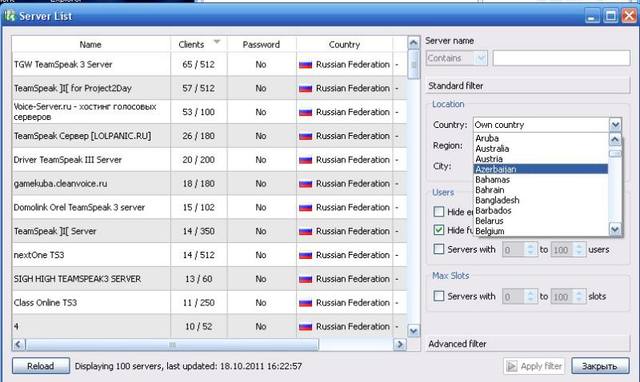Screen dimensions: 640x382
Task: Click the Russian flag in the TGW TeamSpeak 3 Server row
Action: point(305,64)
